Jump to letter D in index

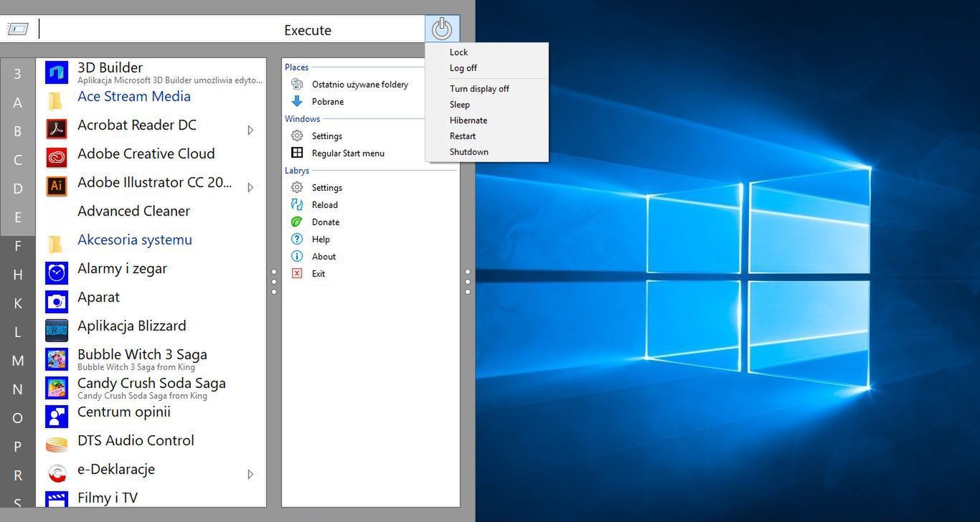point(18,189)
